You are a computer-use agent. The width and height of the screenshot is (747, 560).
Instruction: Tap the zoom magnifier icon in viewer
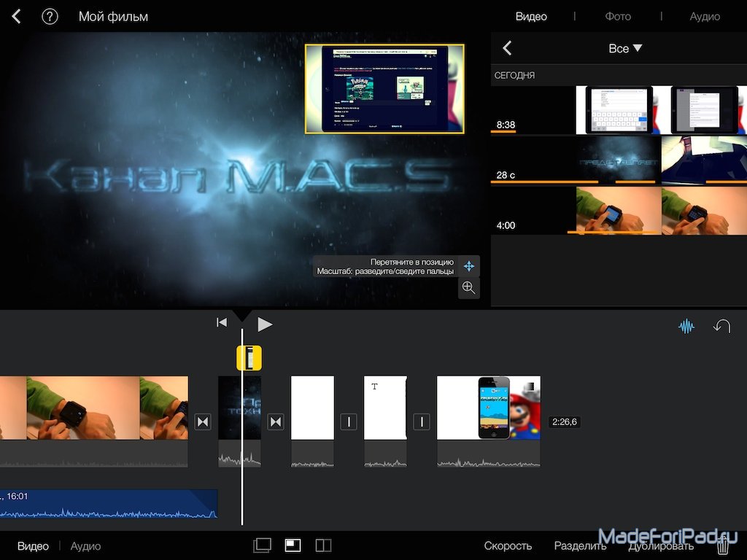pyautogui.click(x=469, y=287)
